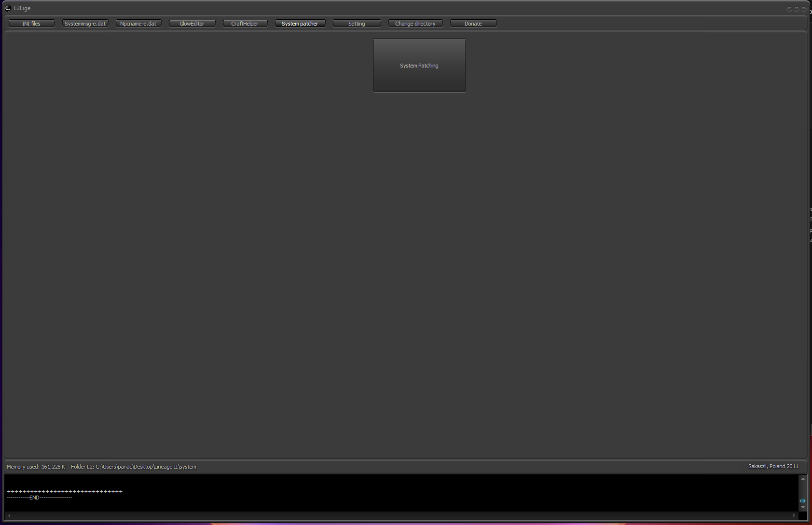Open the Npcname-e.dat editor tab
Screen dimensions: 812x525
(138, 24)
